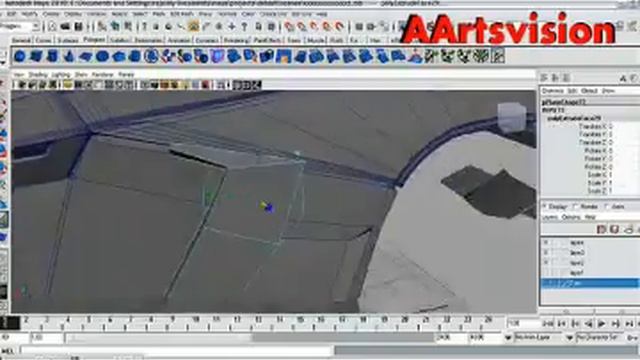The width and height of the screenshot is (640, 360).
Task: Play the animation forwards
Action: 602,324
